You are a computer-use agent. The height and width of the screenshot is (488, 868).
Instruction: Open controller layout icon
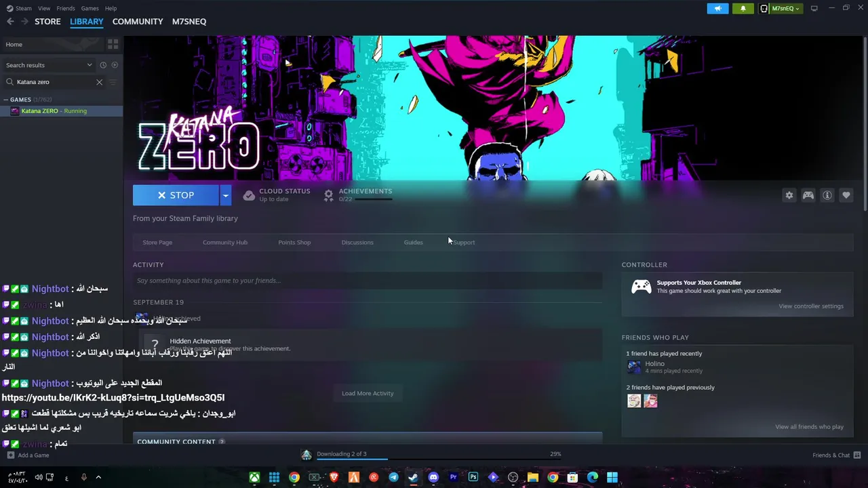(x=808, y=195)
